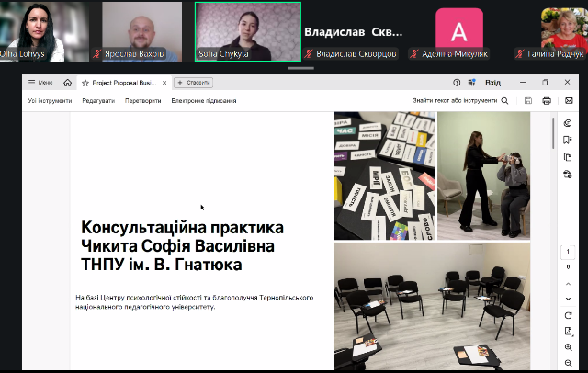
Task: Open the Усі інструменти menu
Action: tap(50, 101)
